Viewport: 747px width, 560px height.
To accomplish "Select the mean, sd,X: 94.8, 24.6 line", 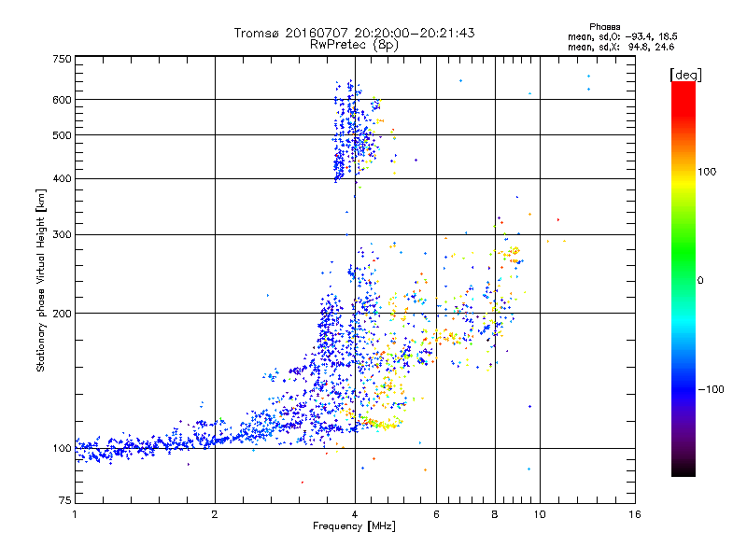I will (x=621, y=47).
